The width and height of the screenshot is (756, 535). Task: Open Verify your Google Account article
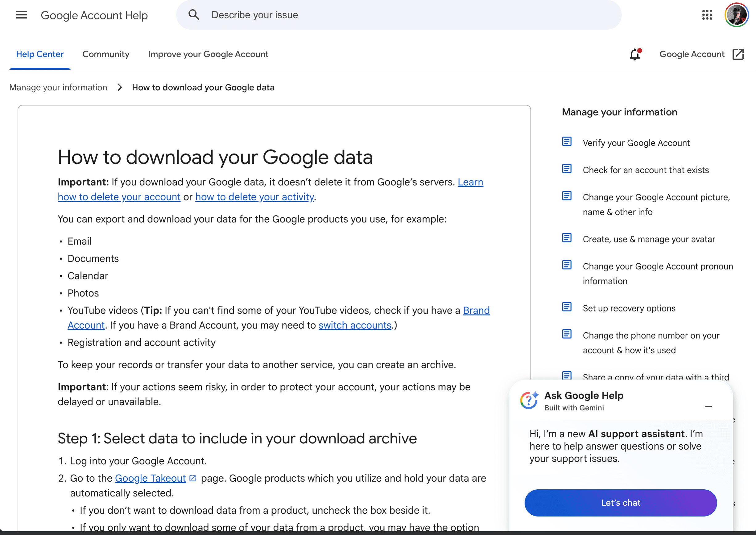click(636, 143)
